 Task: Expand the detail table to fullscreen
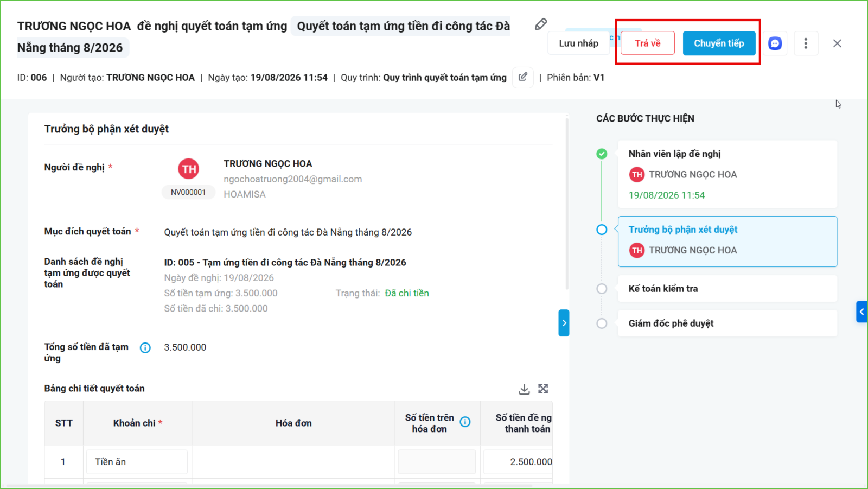(543, 389)
